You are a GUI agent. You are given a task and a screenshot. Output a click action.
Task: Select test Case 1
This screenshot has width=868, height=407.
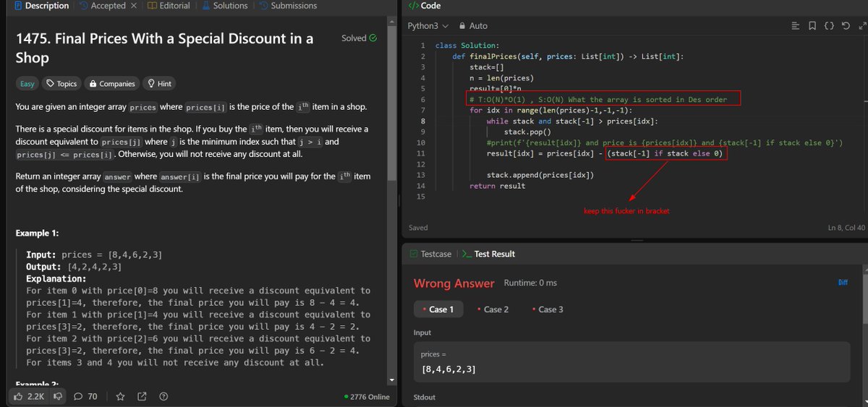click(x=438, y=309)
